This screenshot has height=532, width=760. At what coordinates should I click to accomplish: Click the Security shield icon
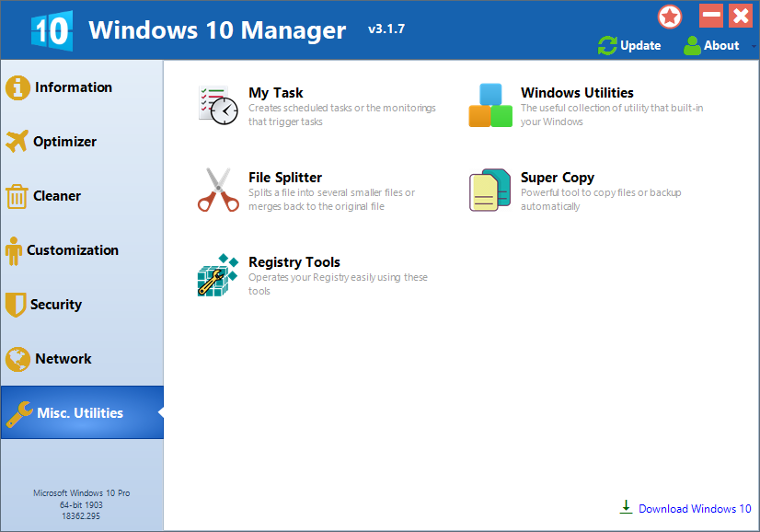(16, 305)
